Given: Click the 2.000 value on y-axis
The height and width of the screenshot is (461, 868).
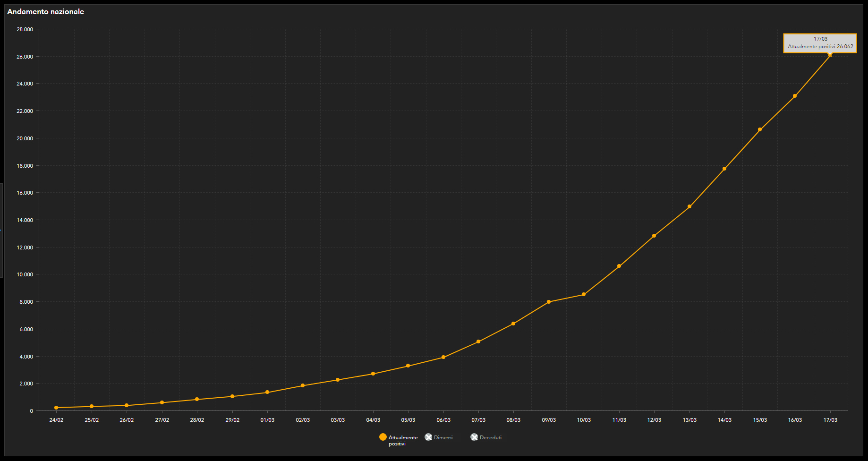Looking at the screenshot, I should (x=26, y=384).
